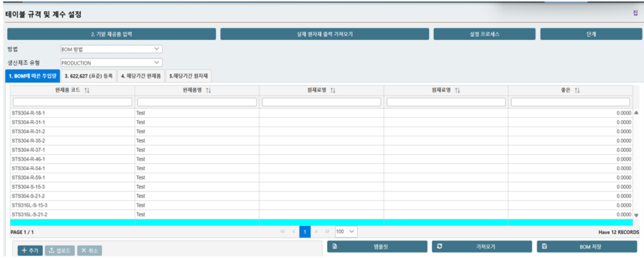
Task: Sort by 완제품 코드 column sort icon
Action: click(x=87, y=90)
